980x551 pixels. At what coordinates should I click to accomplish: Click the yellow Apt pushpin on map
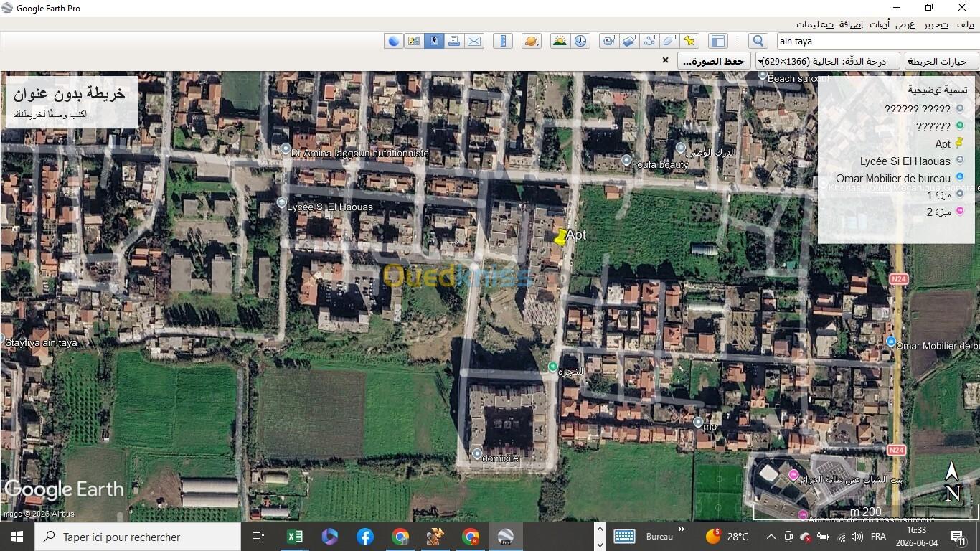pos(560,237)
